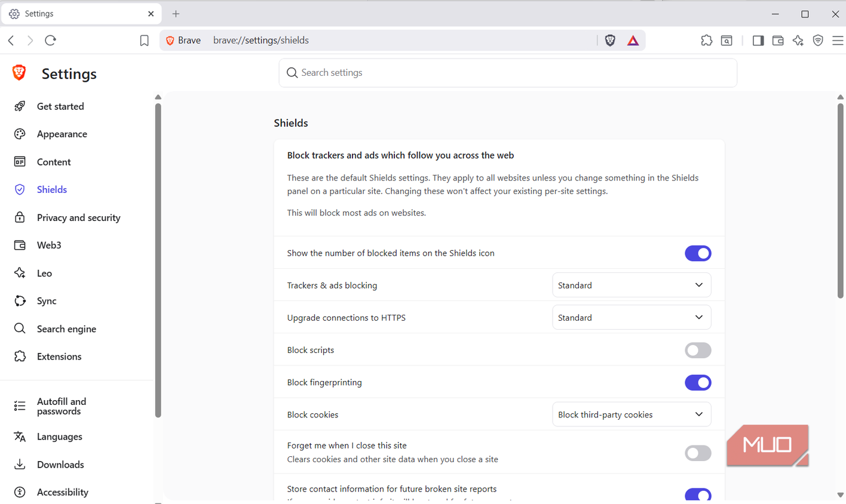Select Shields in the settings sidebar
The image size is (846, 504).
tap(52, 189)
